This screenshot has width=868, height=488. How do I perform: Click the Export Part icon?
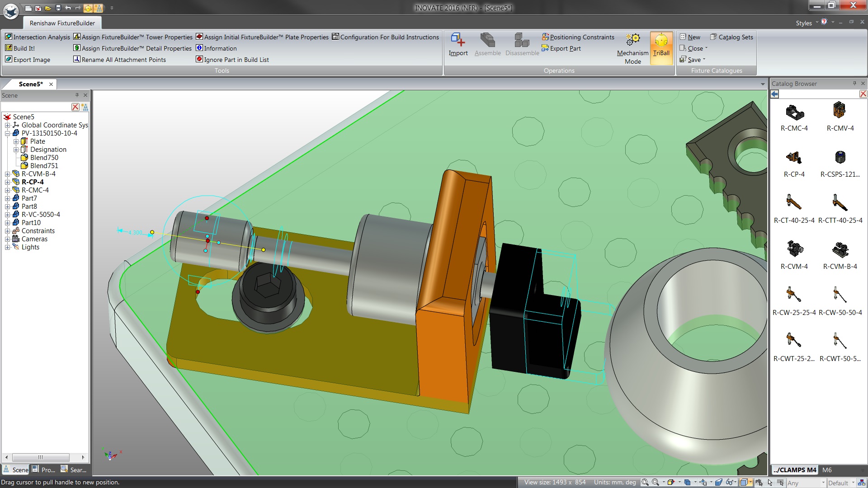coord(546,48)
